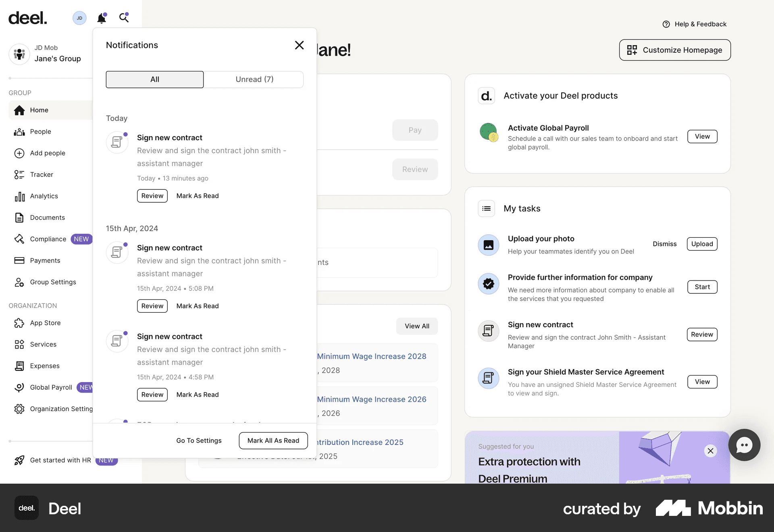View the Shield Master Service Agreement
774x532 pixels.
tap(702, 382)
